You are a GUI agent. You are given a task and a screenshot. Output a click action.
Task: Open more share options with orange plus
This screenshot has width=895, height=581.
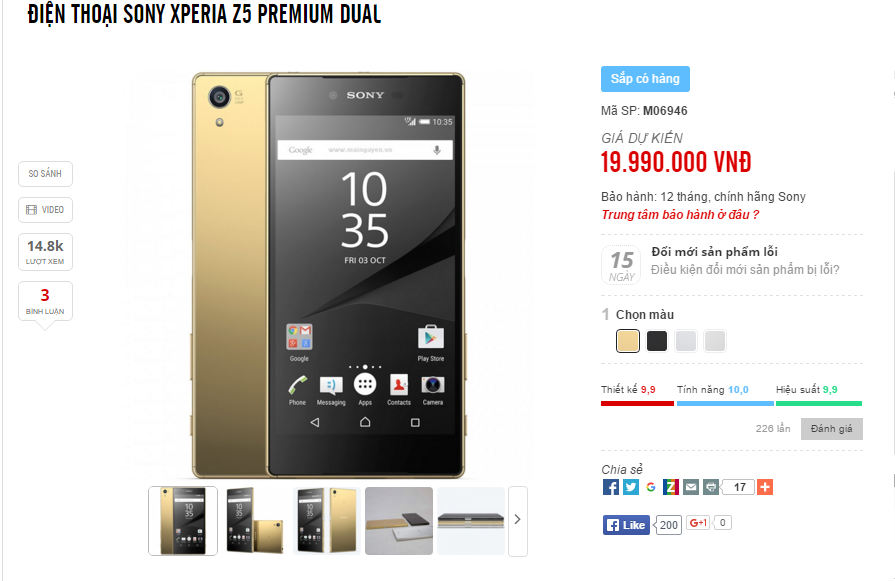click(x=765, y=487)
